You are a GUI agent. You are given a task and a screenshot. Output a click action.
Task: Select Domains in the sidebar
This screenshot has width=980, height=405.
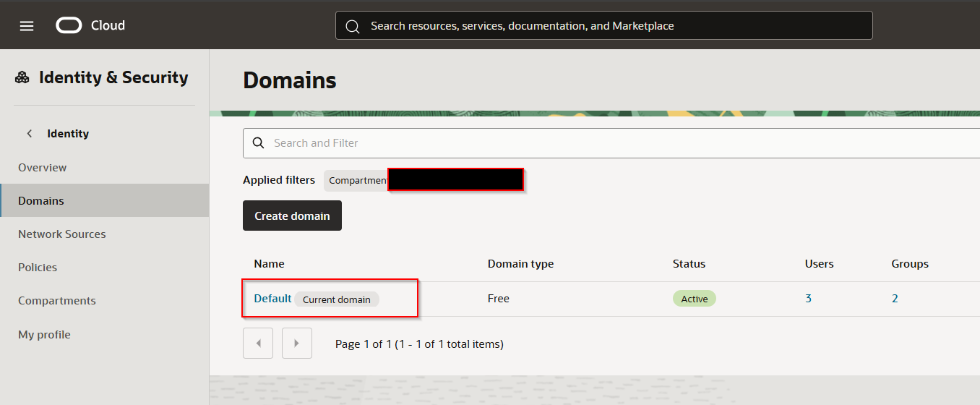tap(41, 201)
